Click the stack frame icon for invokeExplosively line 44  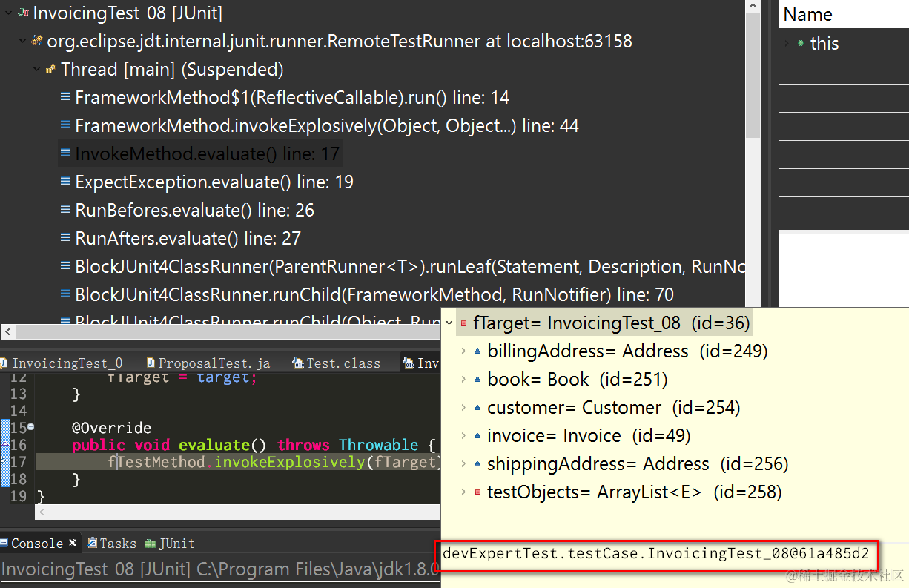pos(65,126)
